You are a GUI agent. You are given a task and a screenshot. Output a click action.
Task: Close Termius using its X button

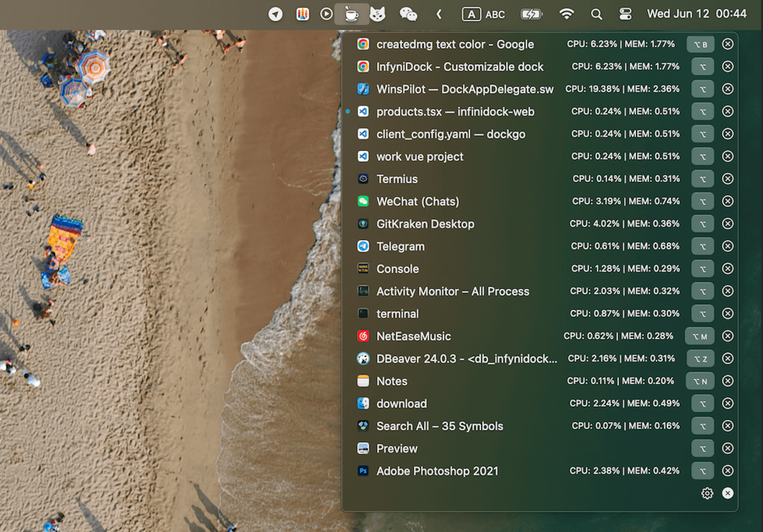point(728,179)
